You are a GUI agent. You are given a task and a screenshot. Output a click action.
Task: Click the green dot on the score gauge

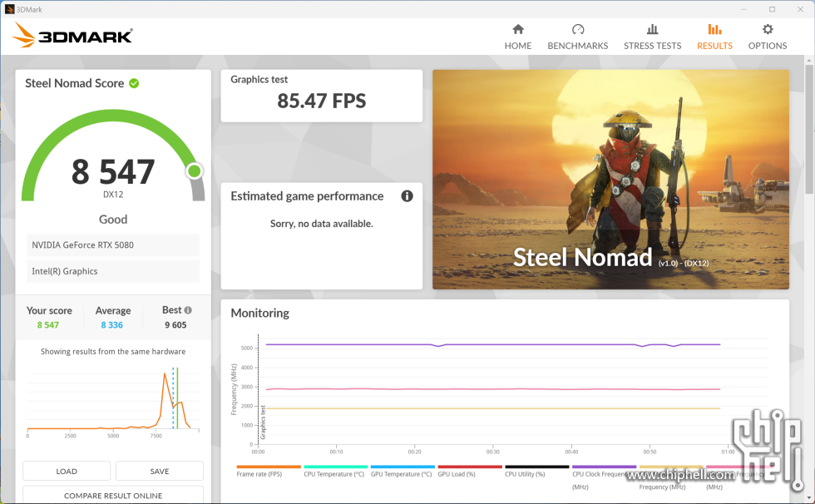[x=195, y=171]
